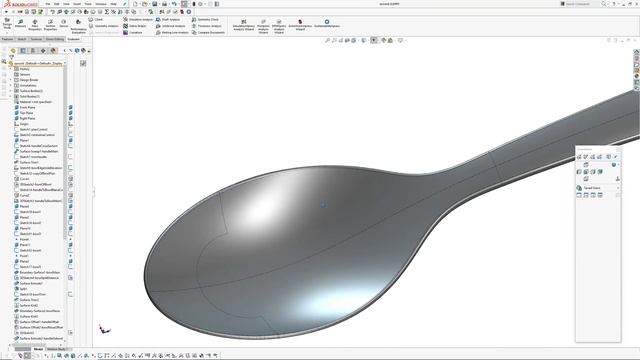Expand the Surface Bodies folder
The image size is (640, 360).
[x=11, y=91]
